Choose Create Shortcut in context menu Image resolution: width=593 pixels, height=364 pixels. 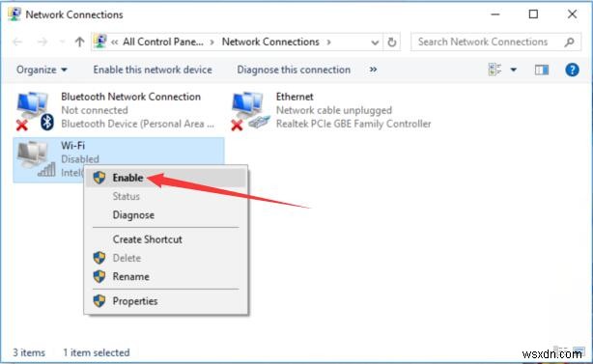(x=166, y=239)
